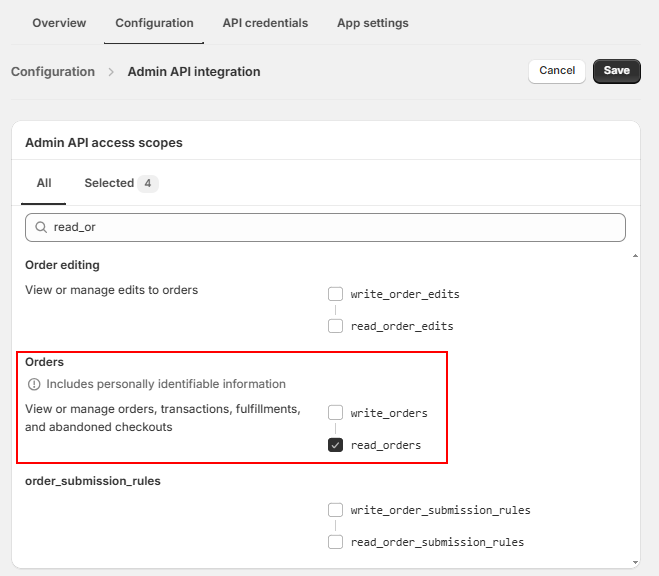Open the Overview tab
Viewport: 659px width, 576px height.
coord(59,23)
